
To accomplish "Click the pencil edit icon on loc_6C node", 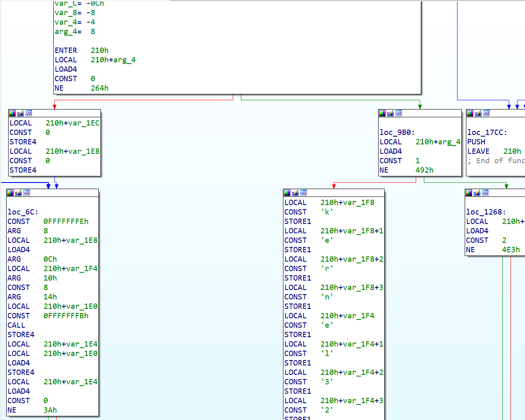I will (x=18, y=193).
